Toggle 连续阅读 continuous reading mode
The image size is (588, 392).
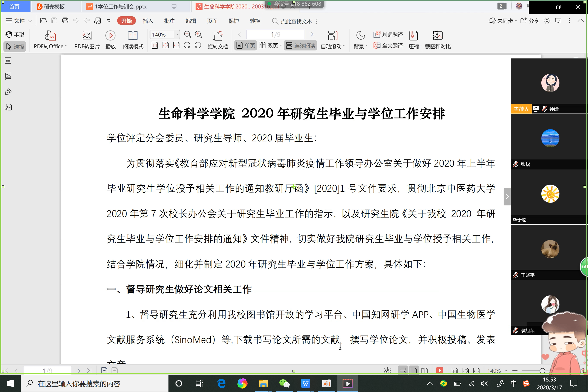pos(300,46)
